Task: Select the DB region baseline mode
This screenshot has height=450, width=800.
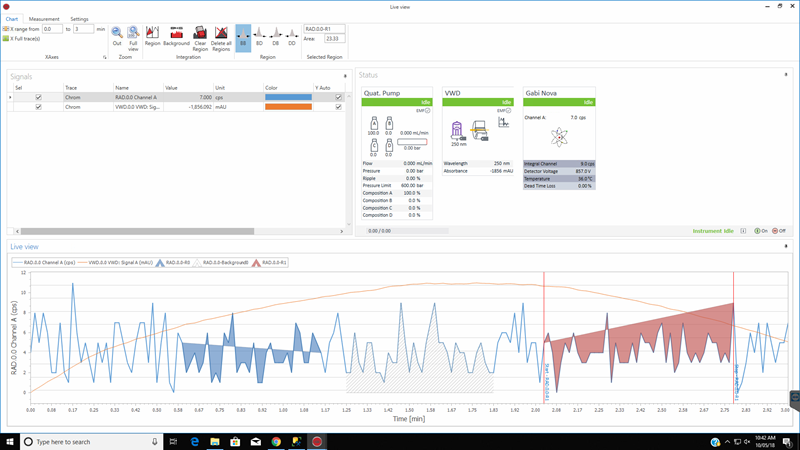Action: click(x=276, y=37)
